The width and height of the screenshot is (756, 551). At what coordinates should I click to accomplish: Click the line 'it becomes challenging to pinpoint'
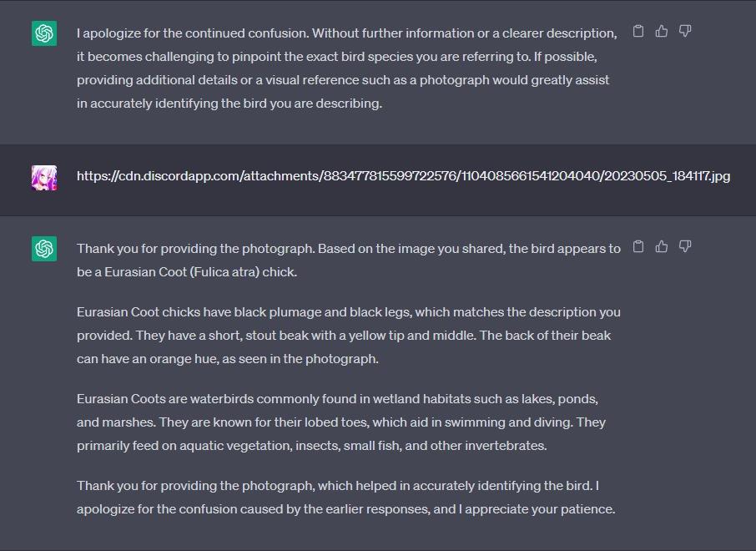point(336,57)
